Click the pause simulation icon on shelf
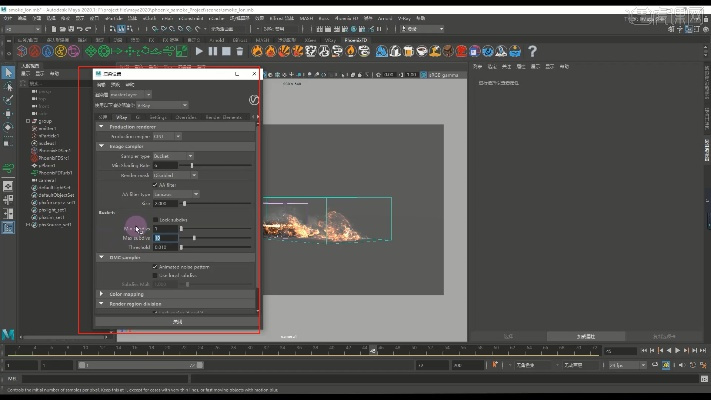This screenshot has width=711, height=400. 213,51
